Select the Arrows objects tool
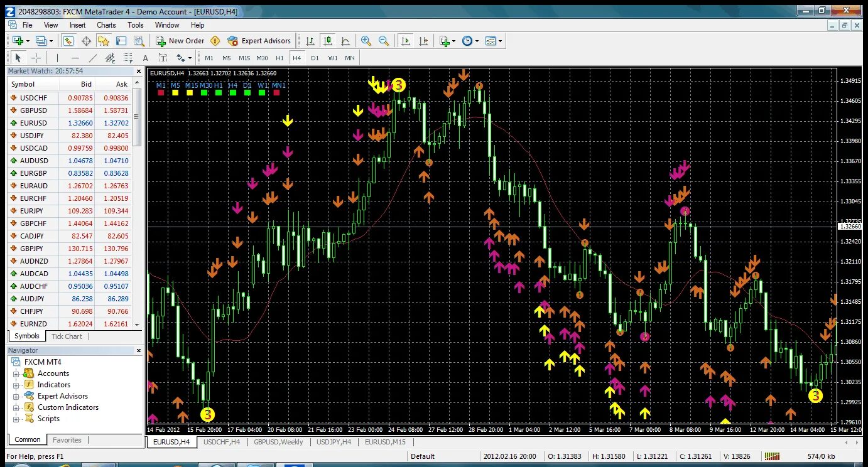The height and width of the screenshot is (467, 868). [x=180, y=58]
